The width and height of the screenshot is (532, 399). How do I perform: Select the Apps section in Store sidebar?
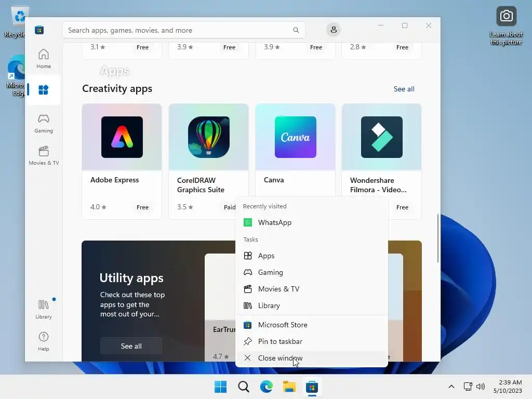44,90
